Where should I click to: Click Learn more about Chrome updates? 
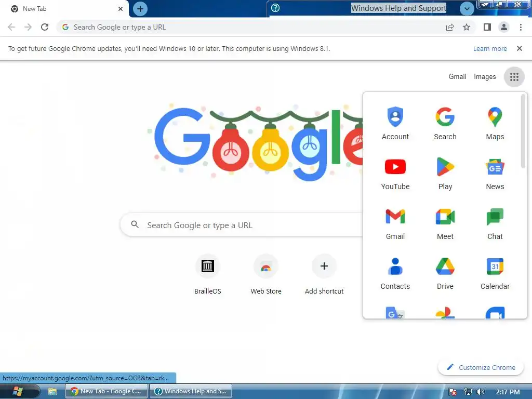point(490,48)
